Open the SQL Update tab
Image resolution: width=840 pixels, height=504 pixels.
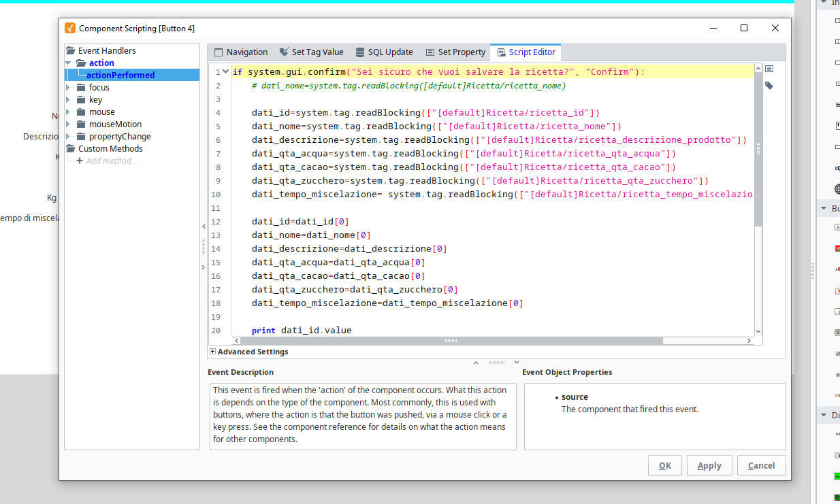pyautogui.click(x=384, y=52)
